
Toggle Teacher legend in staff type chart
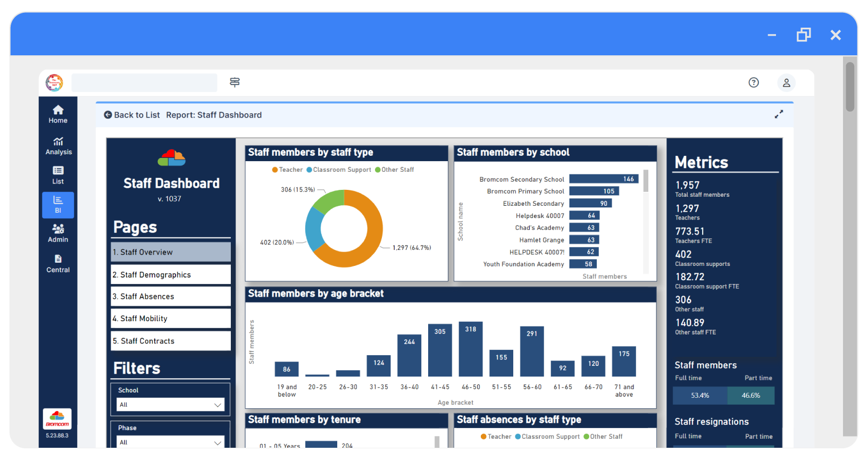(x=287, y=170)
